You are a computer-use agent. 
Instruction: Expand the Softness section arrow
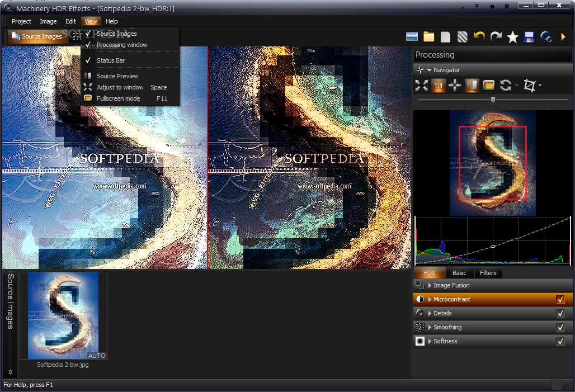(430, 341)
